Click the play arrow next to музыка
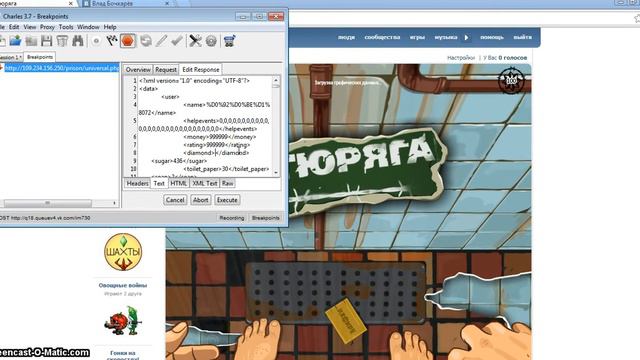The height and width of the screenshot is (360, 640). click(467, 37)
